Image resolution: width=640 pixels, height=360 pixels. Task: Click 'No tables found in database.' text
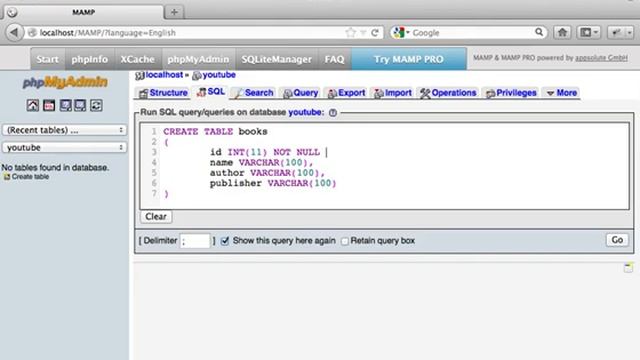point(55,167)
